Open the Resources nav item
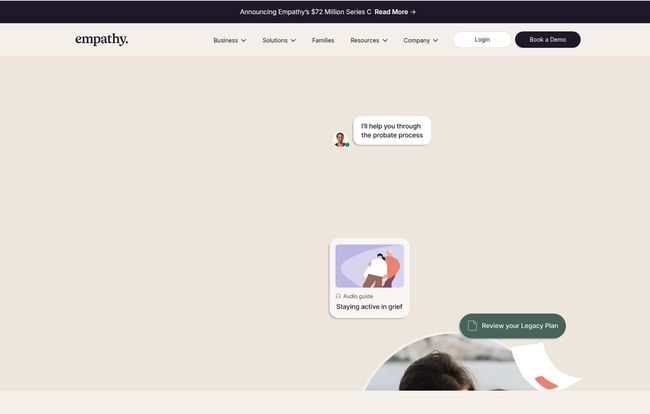Viewport: 650px width, 414px height. point(365,40)
